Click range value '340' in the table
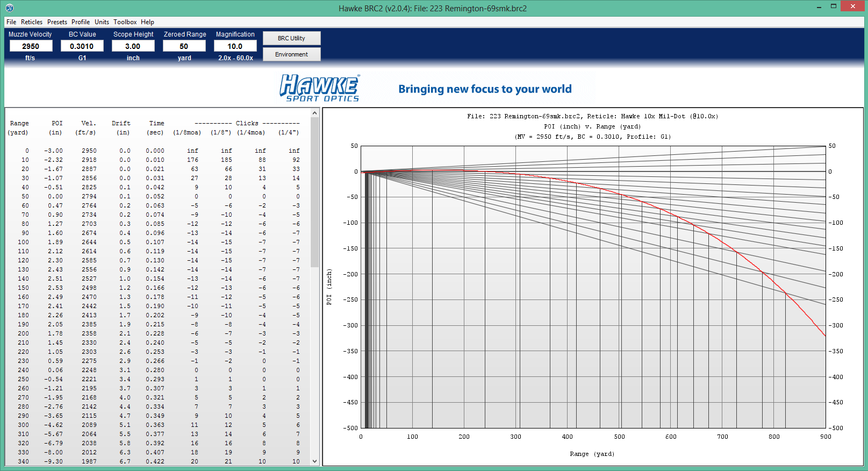This screenshot has width=868, height=471. tap(24, 461)
